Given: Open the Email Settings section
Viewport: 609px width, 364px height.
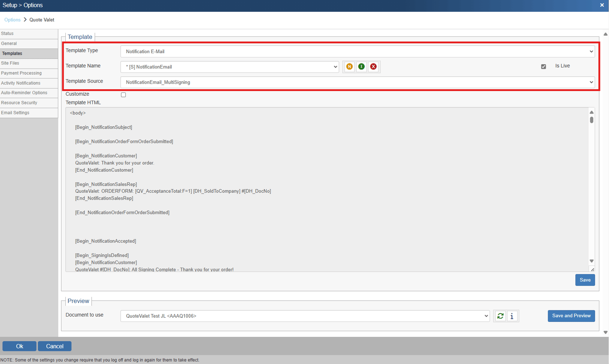Looking at the screenshot, I should coord(15,112).
